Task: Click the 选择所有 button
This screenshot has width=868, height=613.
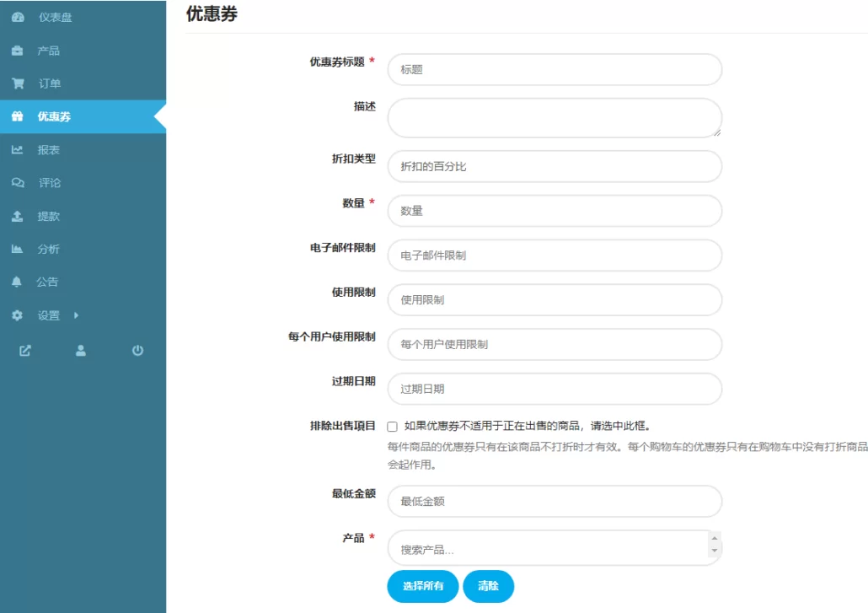Action: [423, 586]
